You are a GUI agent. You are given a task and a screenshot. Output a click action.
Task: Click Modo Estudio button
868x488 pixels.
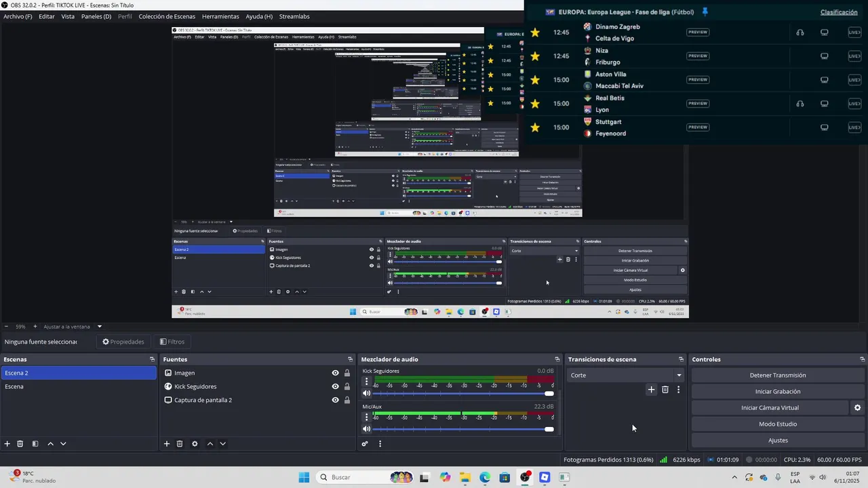778,424
